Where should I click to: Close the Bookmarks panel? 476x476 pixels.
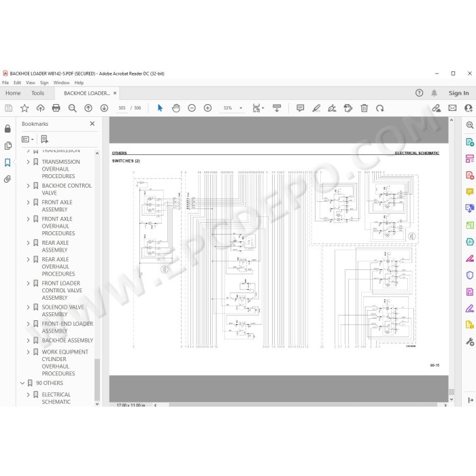92,124
